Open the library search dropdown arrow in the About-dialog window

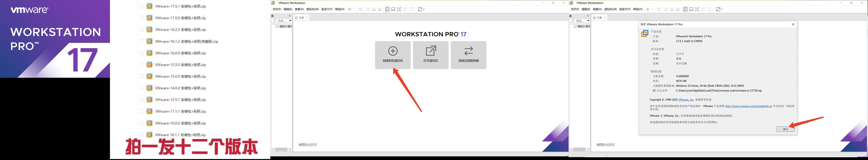point(588,20)
